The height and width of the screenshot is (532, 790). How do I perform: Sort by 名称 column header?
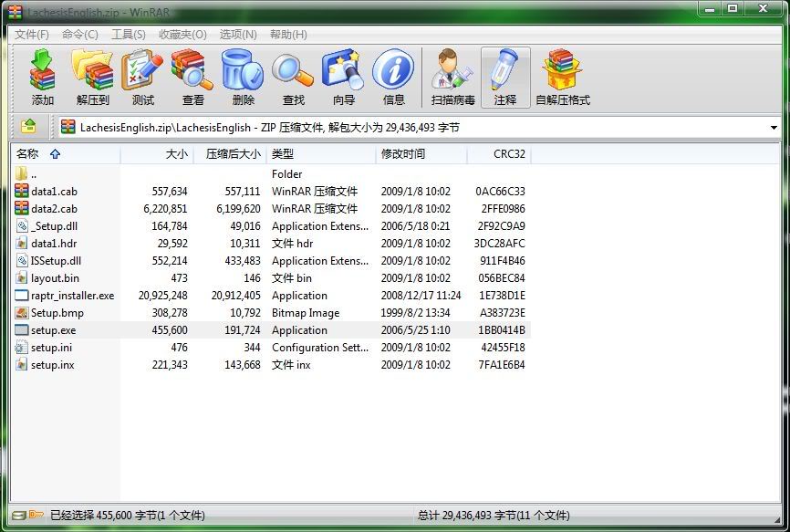[x=66, y=153]
